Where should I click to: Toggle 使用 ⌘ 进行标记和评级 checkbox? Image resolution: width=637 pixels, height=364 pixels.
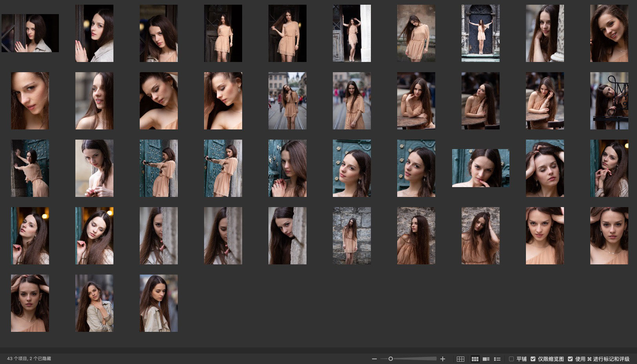coord(570,359)
